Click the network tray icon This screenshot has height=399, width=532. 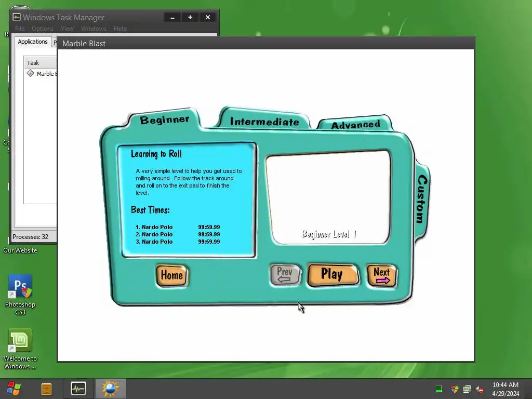467,389
